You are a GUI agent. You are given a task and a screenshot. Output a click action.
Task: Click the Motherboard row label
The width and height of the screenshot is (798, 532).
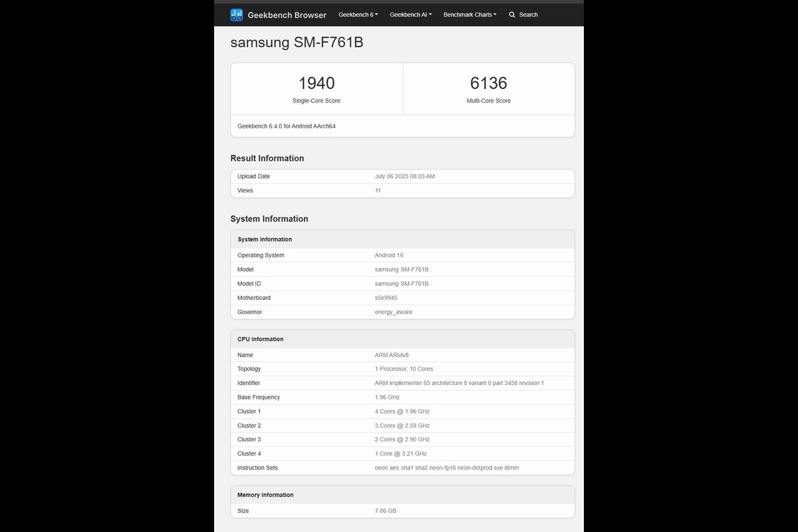[254, 298]
